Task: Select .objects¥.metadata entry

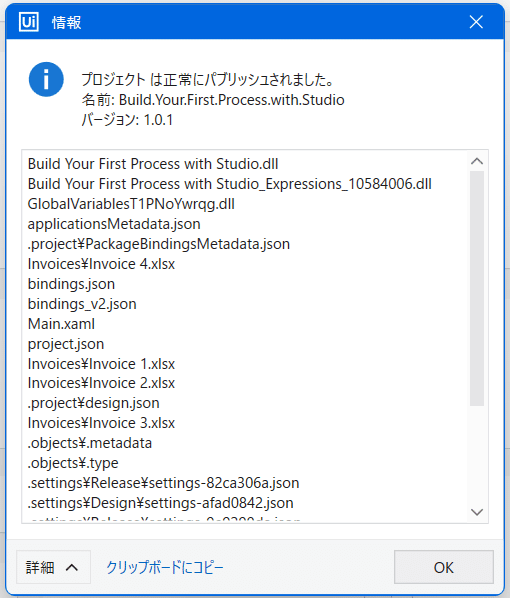Action: 90,443
